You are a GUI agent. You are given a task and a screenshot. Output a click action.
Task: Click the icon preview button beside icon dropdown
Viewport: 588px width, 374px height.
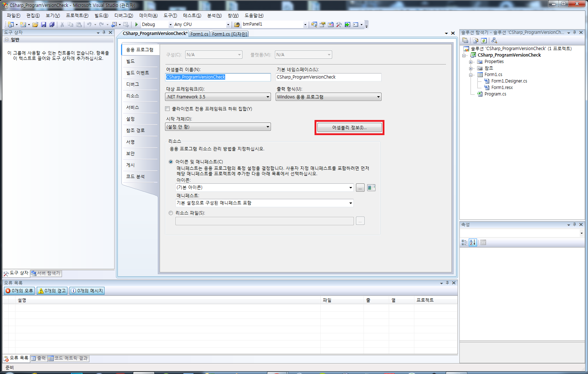(x=371, y=188)
